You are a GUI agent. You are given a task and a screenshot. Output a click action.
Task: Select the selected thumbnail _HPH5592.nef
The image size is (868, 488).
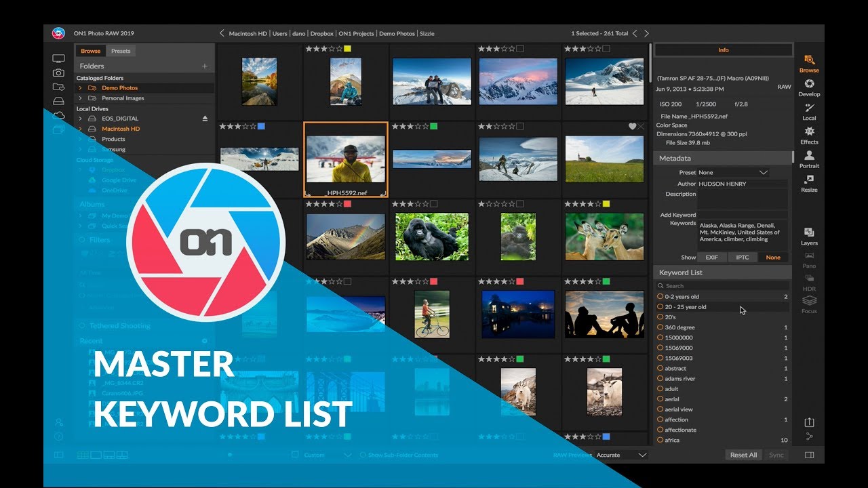tap(346, 159)
